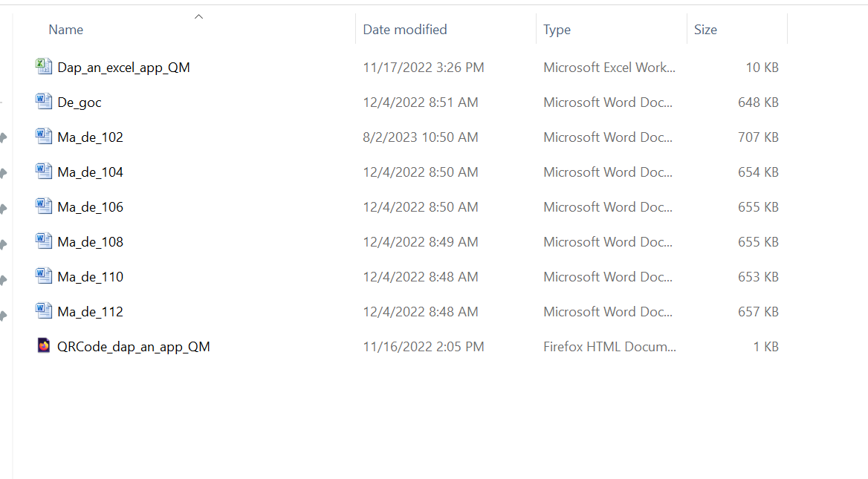Screen dimensions: 868x479
Task: Select the Word icon next to Ma_de_110
Action: coord(44,276)
